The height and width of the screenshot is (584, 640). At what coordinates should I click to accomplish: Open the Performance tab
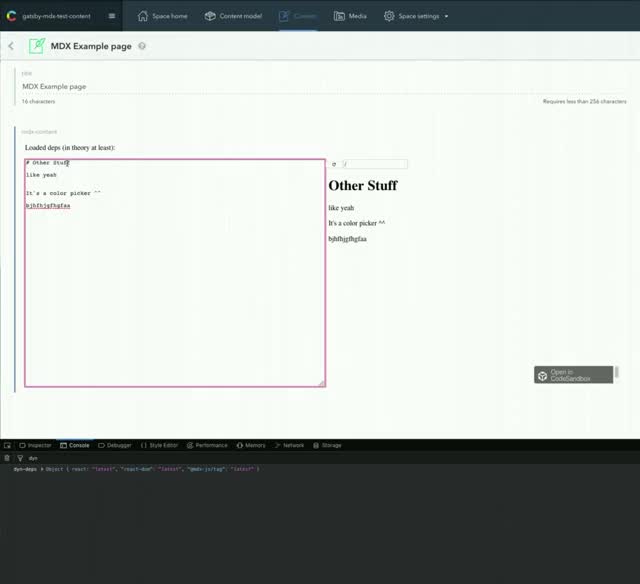[x=207, y=445]
